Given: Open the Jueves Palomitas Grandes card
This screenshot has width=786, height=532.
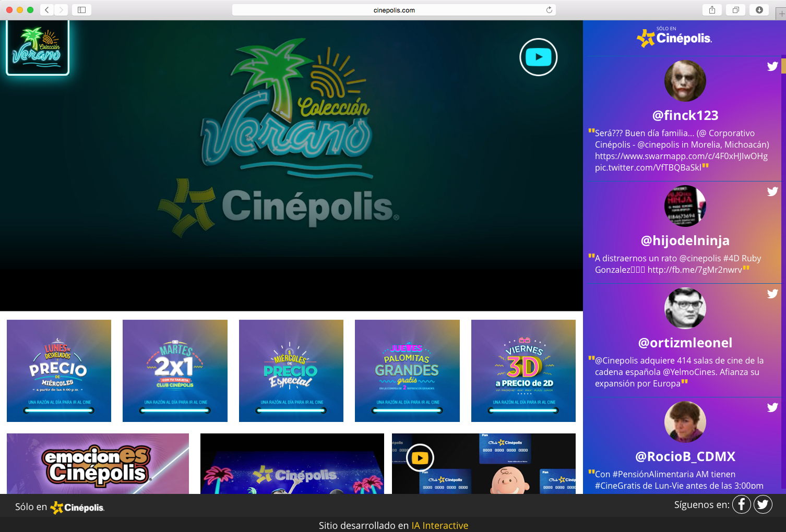Looking at the screenshot, I should (x=407, y=371).
